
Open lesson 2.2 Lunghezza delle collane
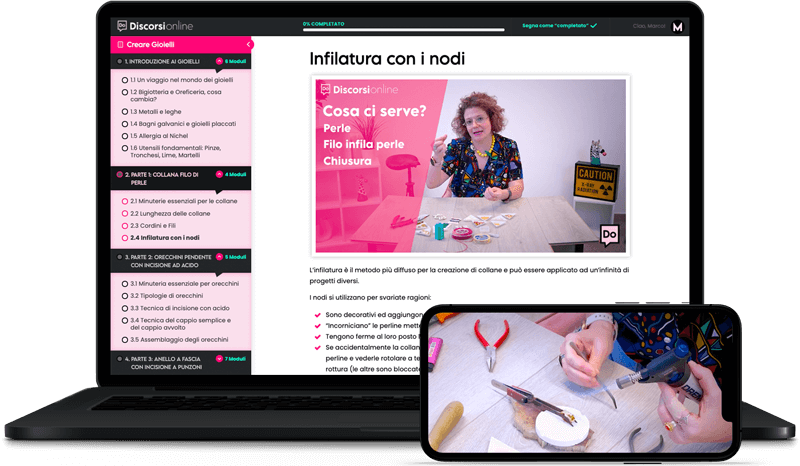(170, 213)
